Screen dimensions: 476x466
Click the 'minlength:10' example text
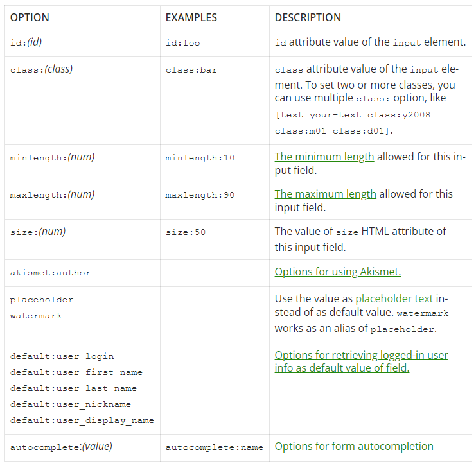pos(200,158)
